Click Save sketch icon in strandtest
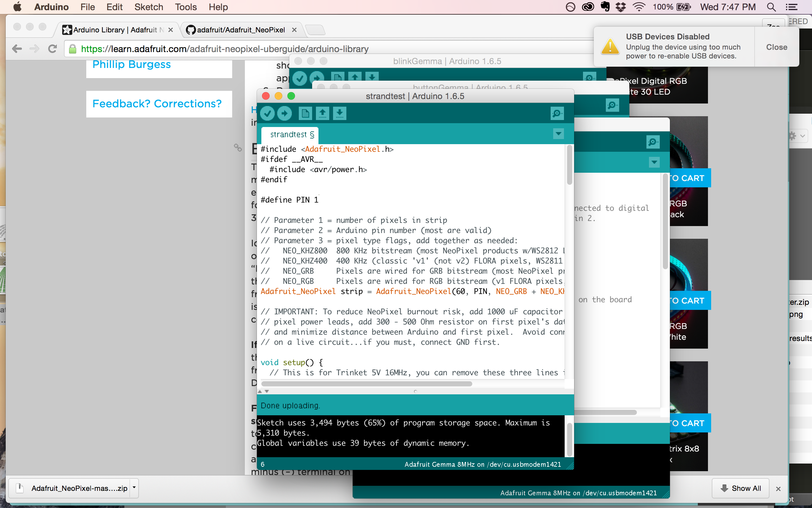The height and width of the screenshot is (508, 812). point(340,113)
